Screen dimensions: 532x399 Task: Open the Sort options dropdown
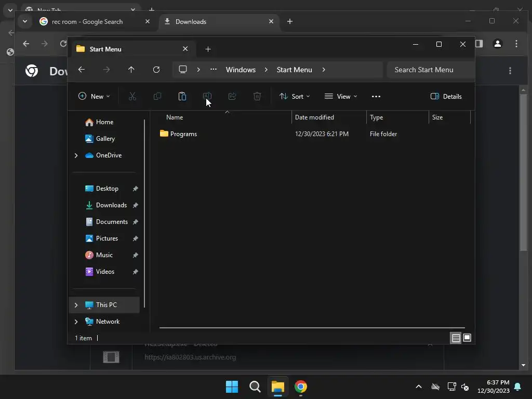(294, 96)
